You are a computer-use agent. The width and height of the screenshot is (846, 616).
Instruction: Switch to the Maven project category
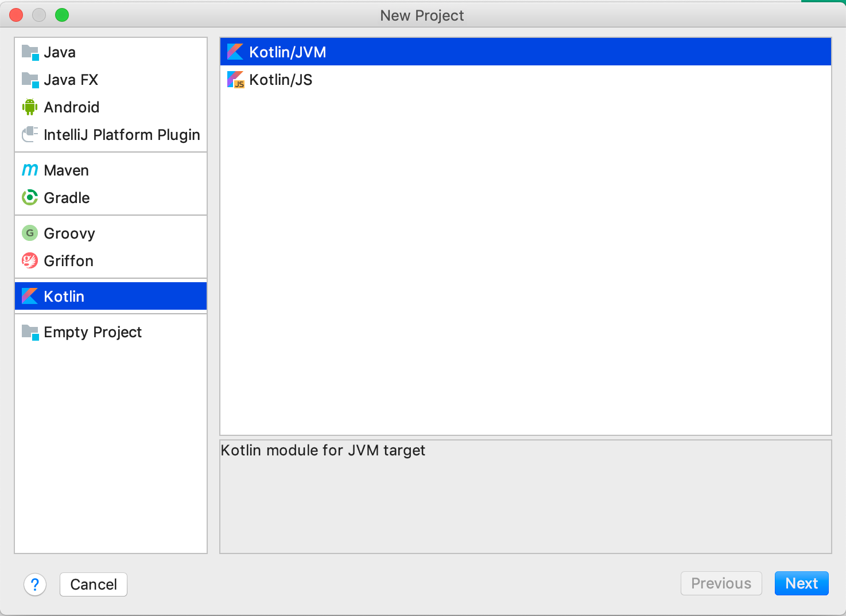pos(65,170)
